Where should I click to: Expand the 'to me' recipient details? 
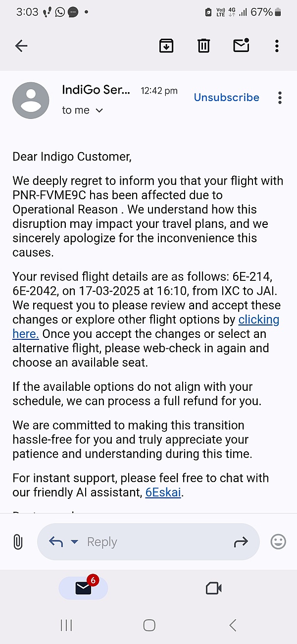99,110
